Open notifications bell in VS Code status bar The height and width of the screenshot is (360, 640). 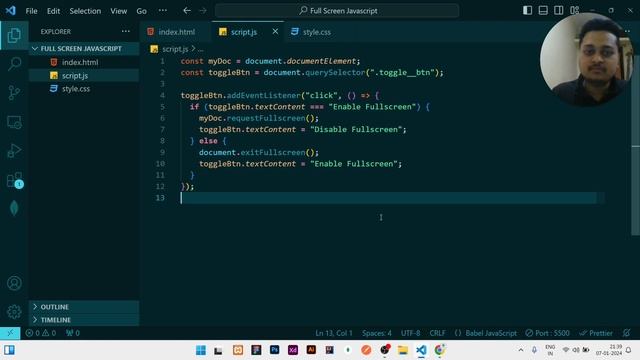click(x=627, y=333)
